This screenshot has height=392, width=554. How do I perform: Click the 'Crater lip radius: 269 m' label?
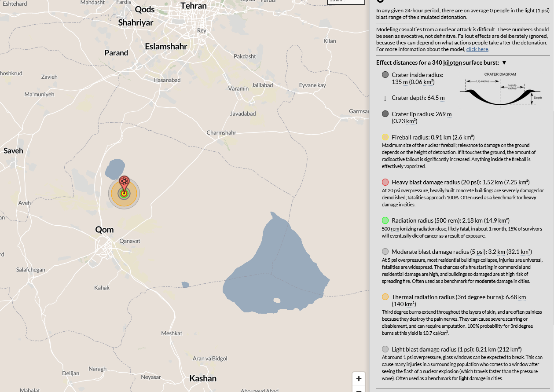click(422, 117)
